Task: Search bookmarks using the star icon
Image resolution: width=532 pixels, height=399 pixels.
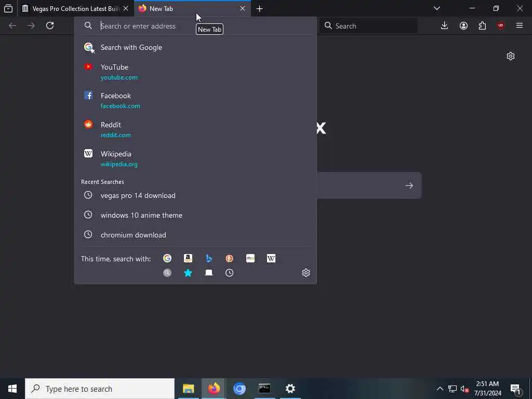Action: pos(188,273)
